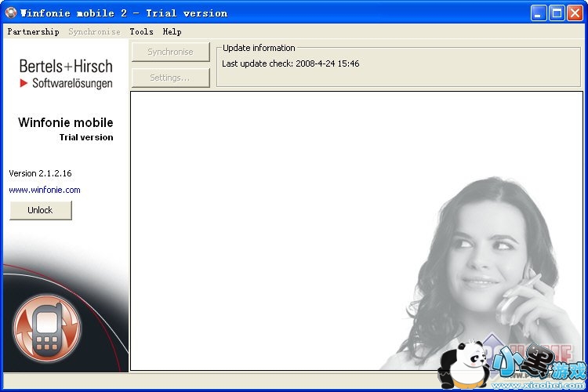Viewport: 588px width, 392px height.
Task: Click the Winfonie app icon in title bar
Action: pyautogui.click(x=11, y=13)
